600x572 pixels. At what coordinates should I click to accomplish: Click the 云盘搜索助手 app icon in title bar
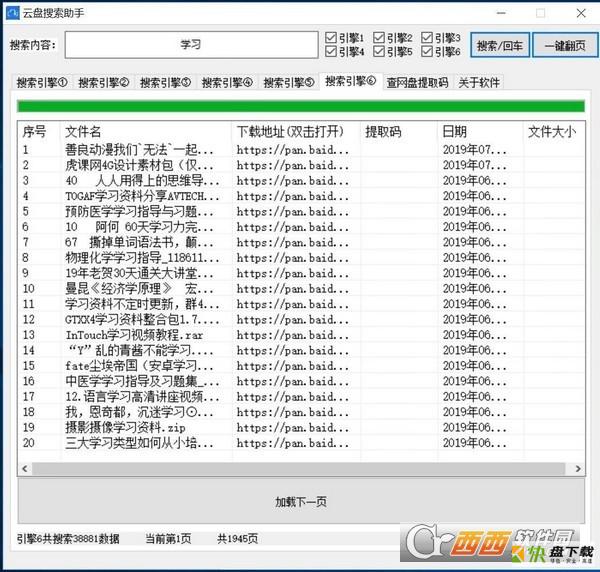click(x=13, y=13)
